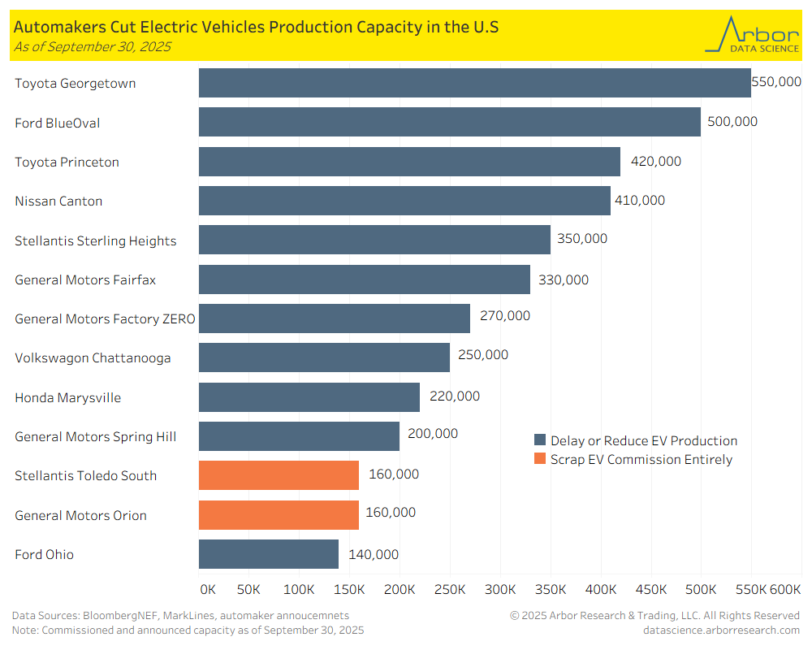Click the Arbor Data Science logo
This screenshot has height=650, width=812.
click(x=751, y=35)
